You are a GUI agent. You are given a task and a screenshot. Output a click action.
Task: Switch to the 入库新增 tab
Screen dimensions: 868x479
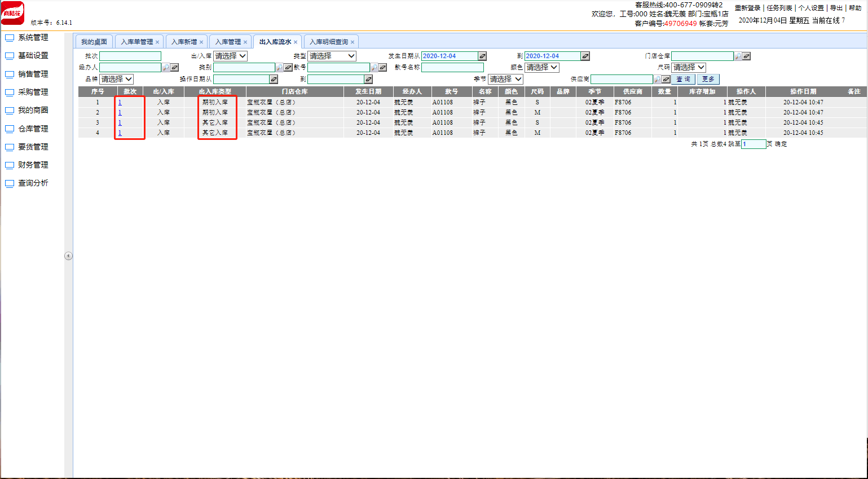point(184,42)
